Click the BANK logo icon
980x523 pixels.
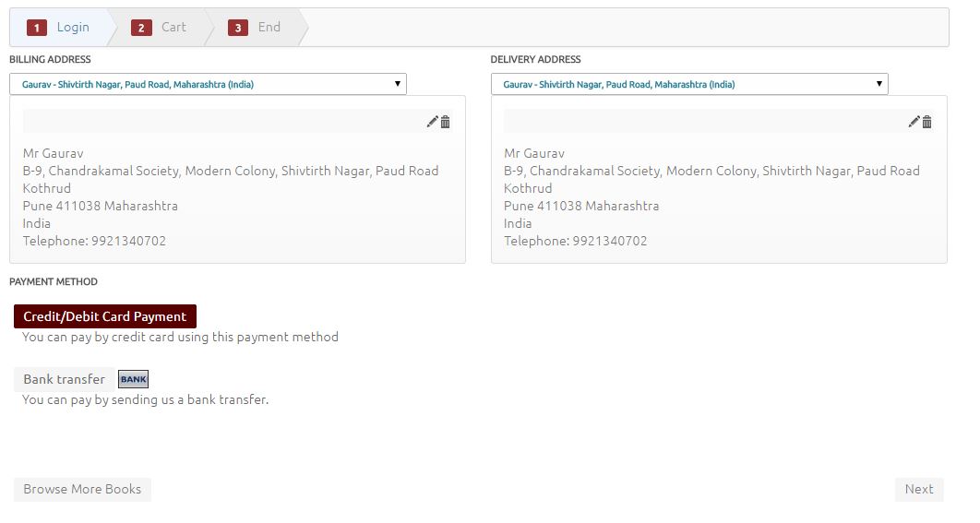coord(133,379)
